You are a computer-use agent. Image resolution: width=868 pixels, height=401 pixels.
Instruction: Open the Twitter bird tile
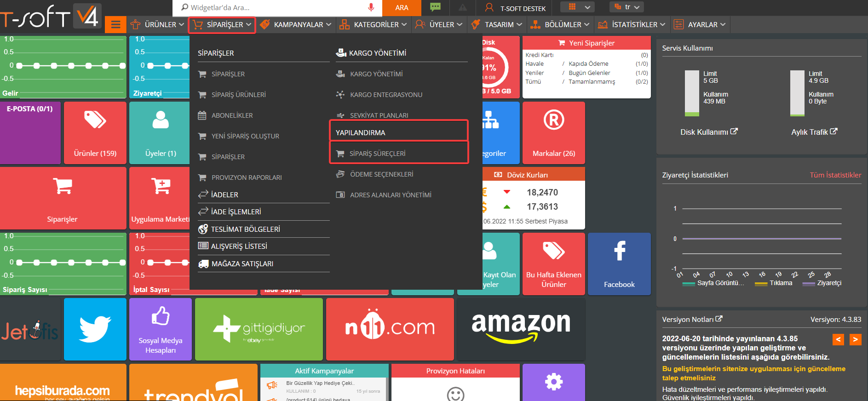tap(95, 329)
